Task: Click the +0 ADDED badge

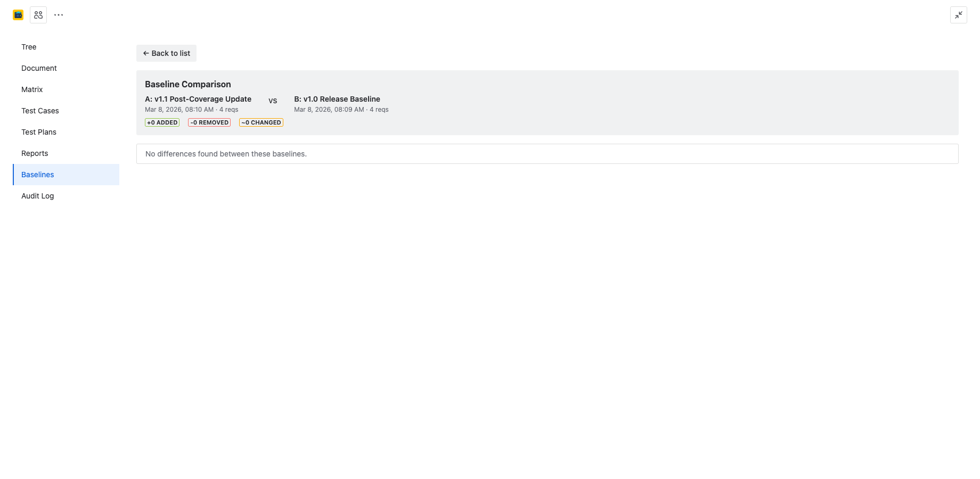Action: 162,122
